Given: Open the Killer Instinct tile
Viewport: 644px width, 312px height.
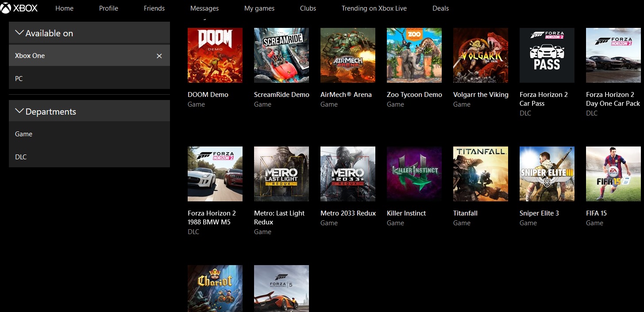Looking at the screenshot, I should tap(414, 173).
